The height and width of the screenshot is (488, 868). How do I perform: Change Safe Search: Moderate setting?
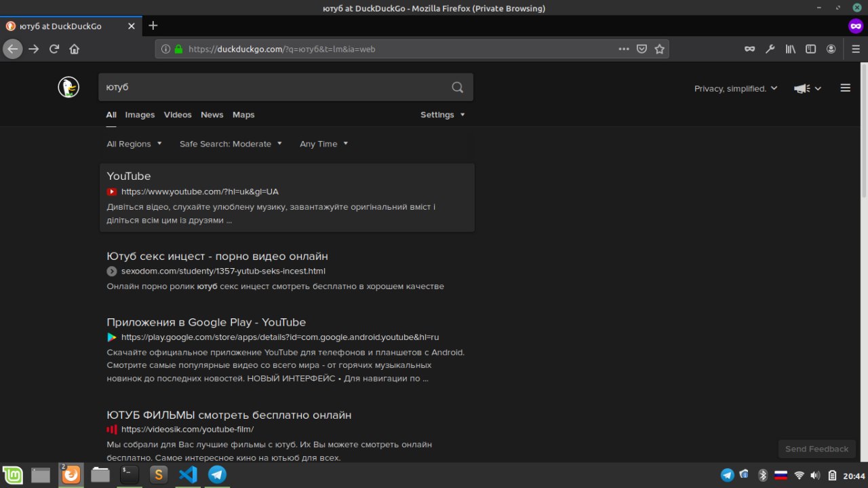pyautogui.click(x=231, y=144)
